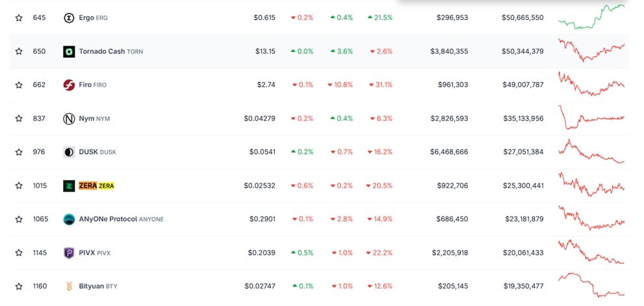Click Bityuan price $0.02747
This screenshot has width=644, height=306.
coord(260,287)
